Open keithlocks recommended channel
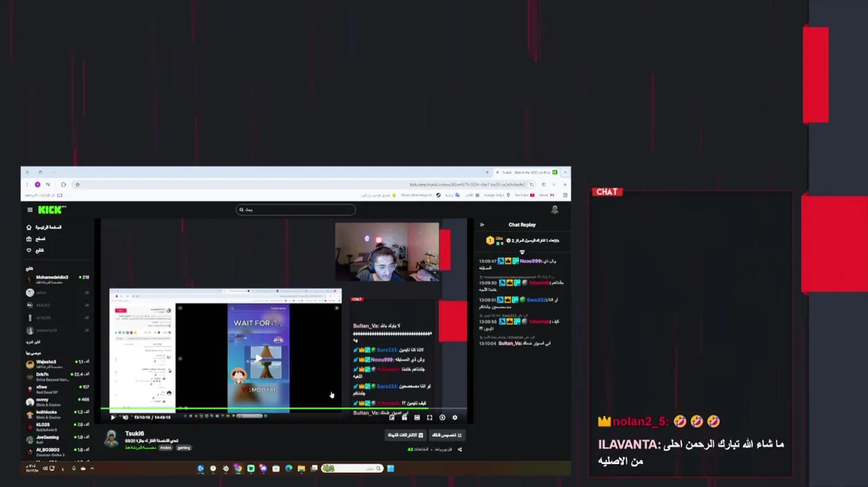The width and height of the screenshot is (868, 487). [x=58, y=414]
